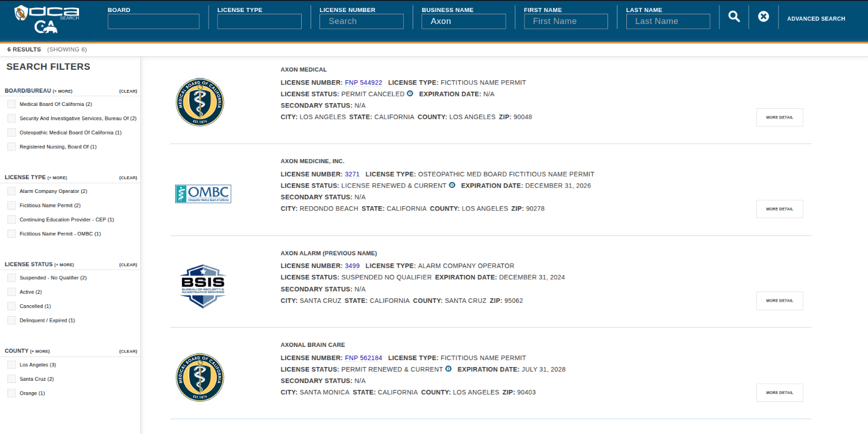Focus the License Number search field
This screenshot has height=434, width=868.
click(361, 21)
